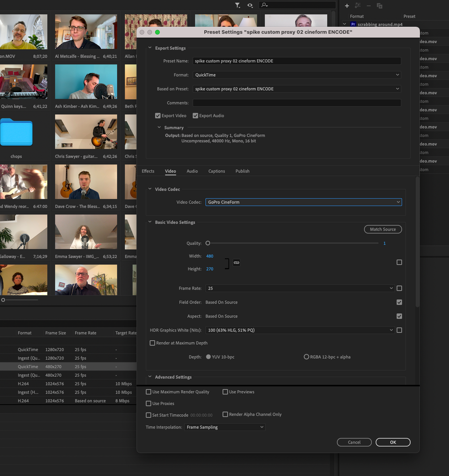Enable Use Maximum Render Quality

pos(149,392)
